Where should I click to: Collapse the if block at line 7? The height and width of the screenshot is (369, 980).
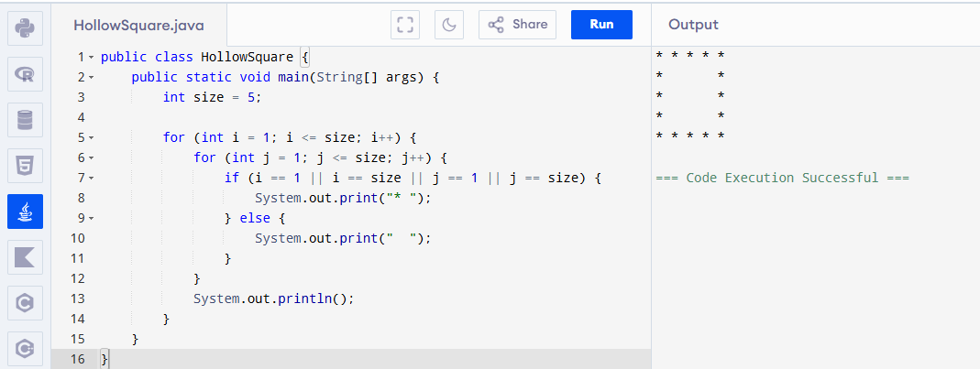[x=92, y=179]
